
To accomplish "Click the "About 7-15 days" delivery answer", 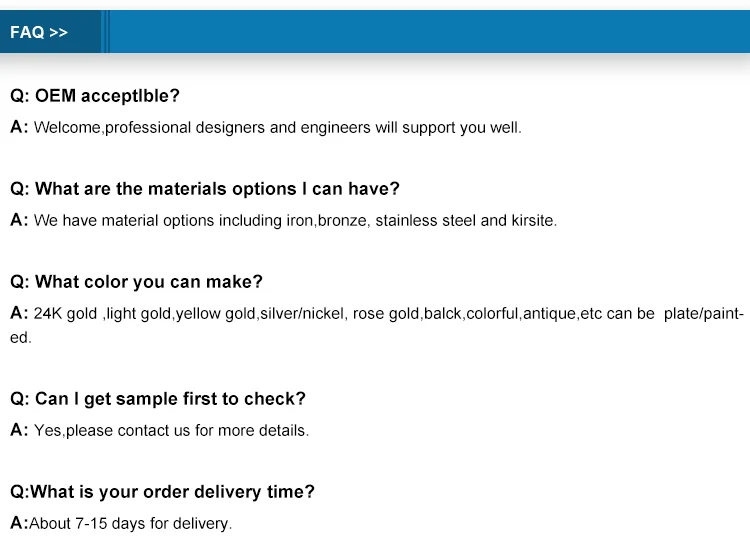I will click(x=130, y=523).
